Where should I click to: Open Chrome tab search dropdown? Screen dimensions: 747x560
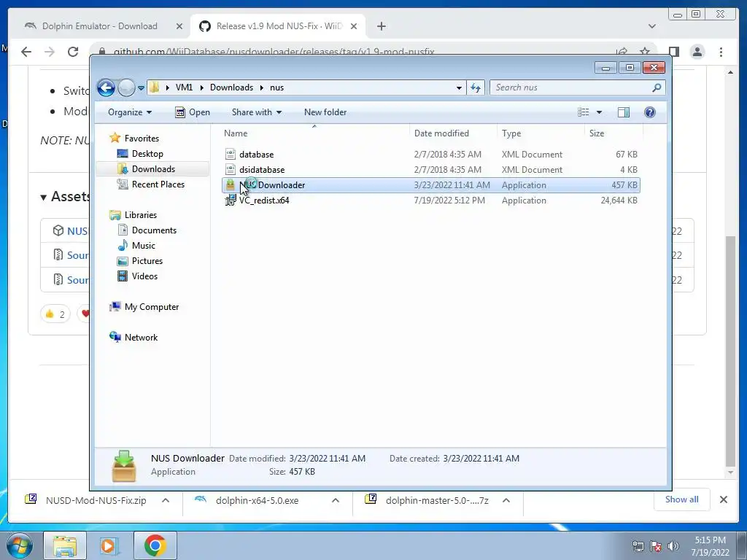pos(652,26)
